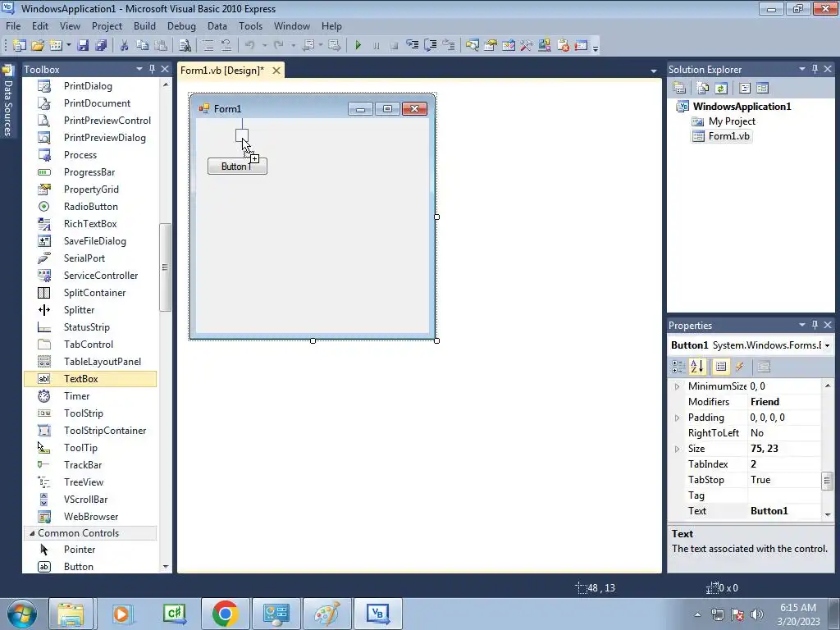Viewport: 840px width, 630px height.
Task: Click the Save All icon
Action: pyautogui.click(x=100, y=46)
